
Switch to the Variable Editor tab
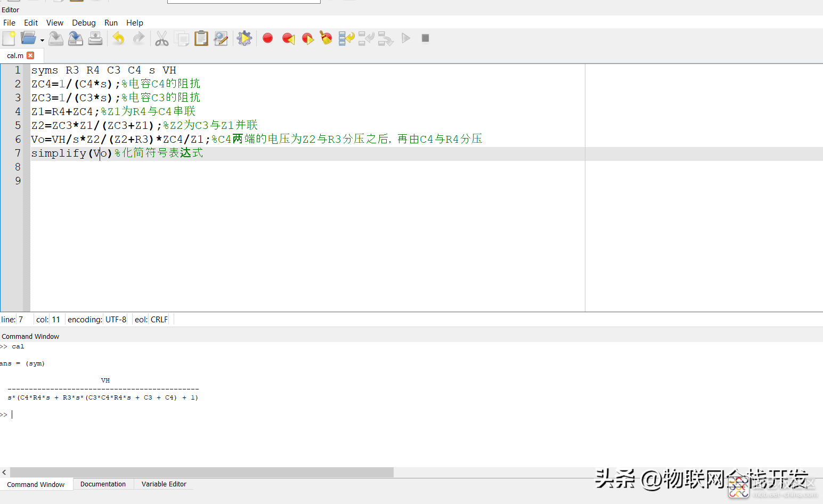coord(164,484)
